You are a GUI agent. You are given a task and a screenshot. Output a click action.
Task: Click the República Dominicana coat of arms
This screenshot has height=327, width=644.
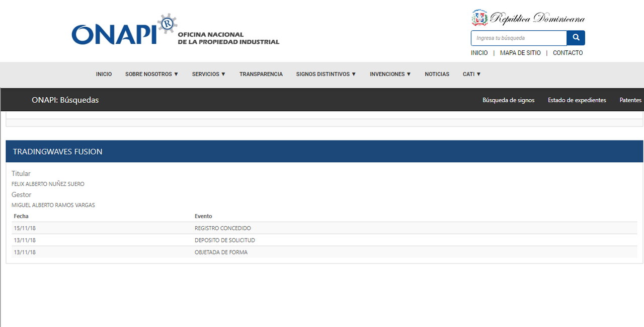(x=479, y=18)
